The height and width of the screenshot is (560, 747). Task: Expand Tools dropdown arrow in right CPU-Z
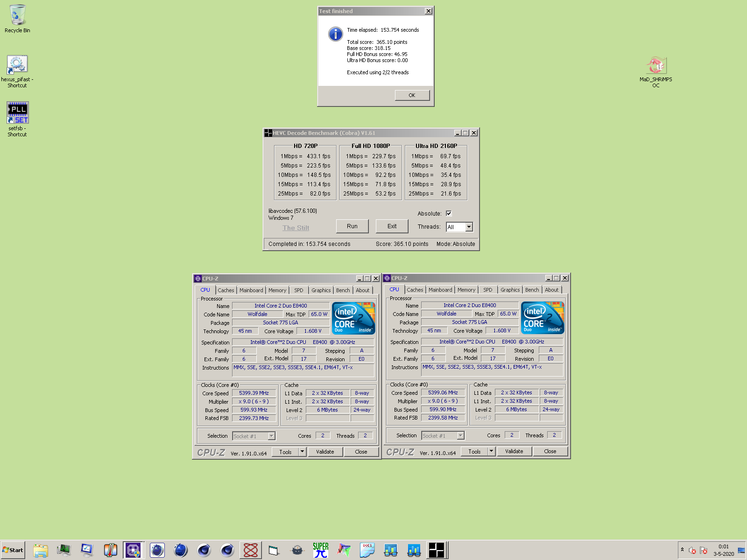coord(491,451)
